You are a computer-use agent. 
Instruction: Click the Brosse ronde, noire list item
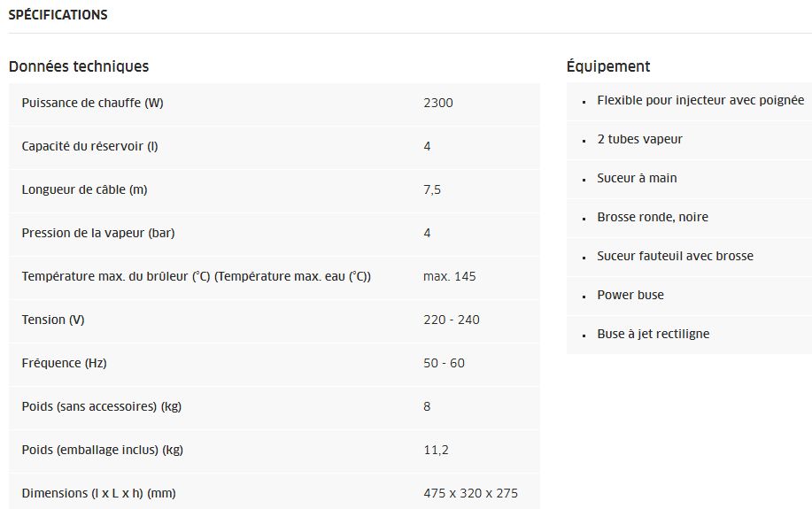pyautogui.click(x=653, y=218)
